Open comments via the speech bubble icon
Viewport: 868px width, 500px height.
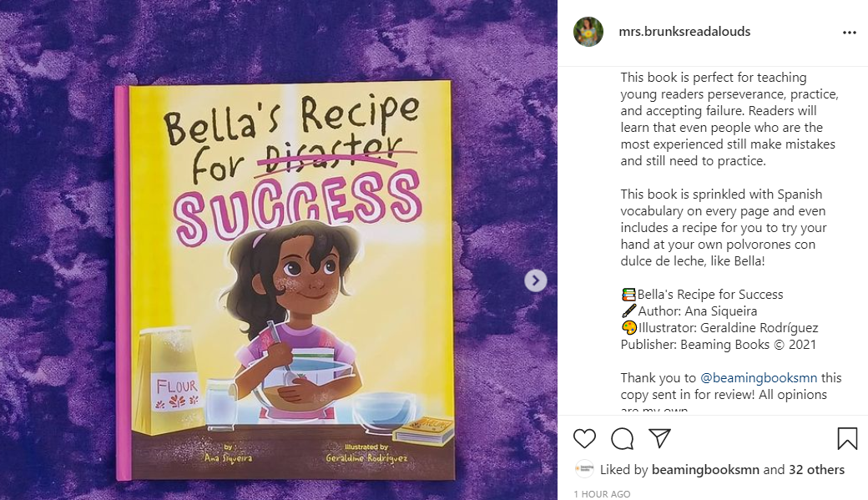(622, 438)
